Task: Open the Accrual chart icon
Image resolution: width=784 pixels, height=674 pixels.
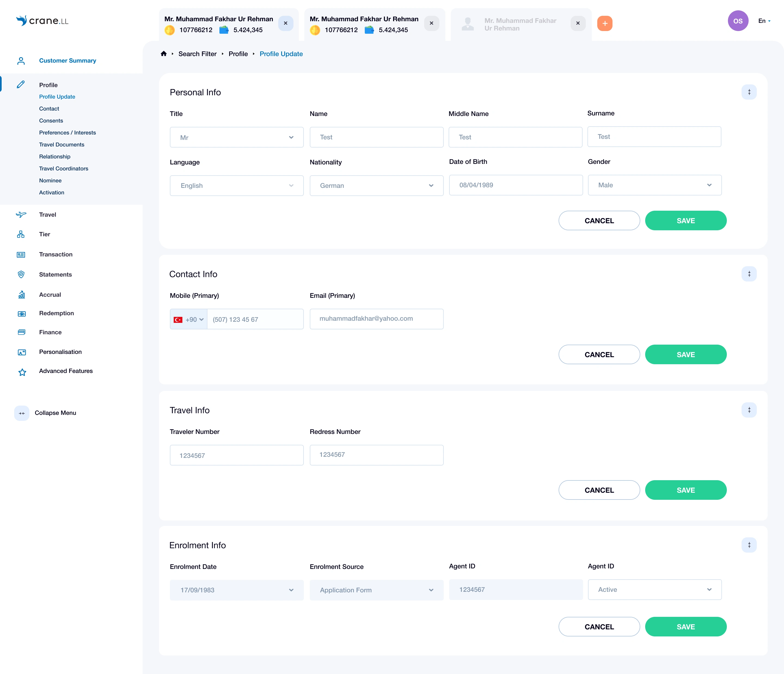Action: click(x=22, y=295)
